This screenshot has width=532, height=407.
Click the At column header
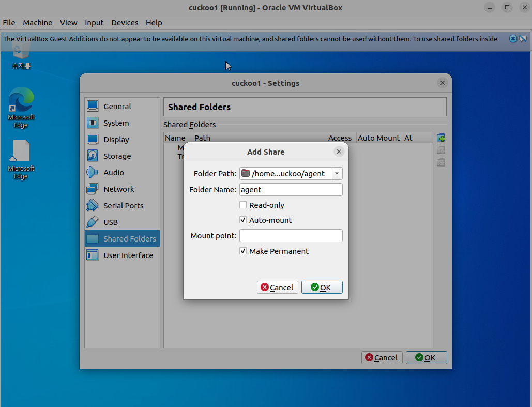coord(418,138)
